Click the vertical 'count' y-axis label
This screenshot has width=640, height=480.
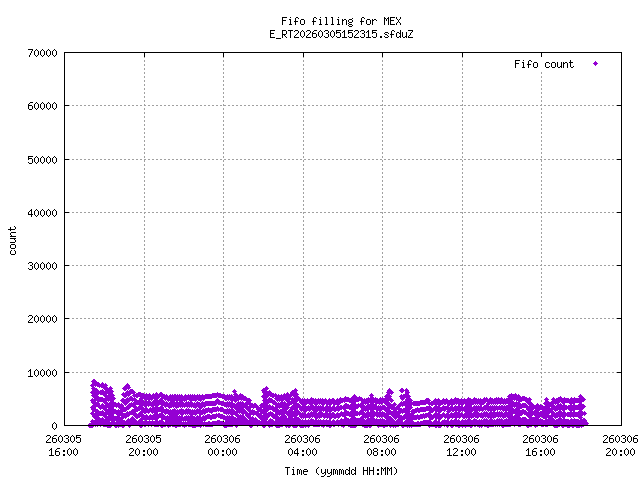click(x=14, y=240)
